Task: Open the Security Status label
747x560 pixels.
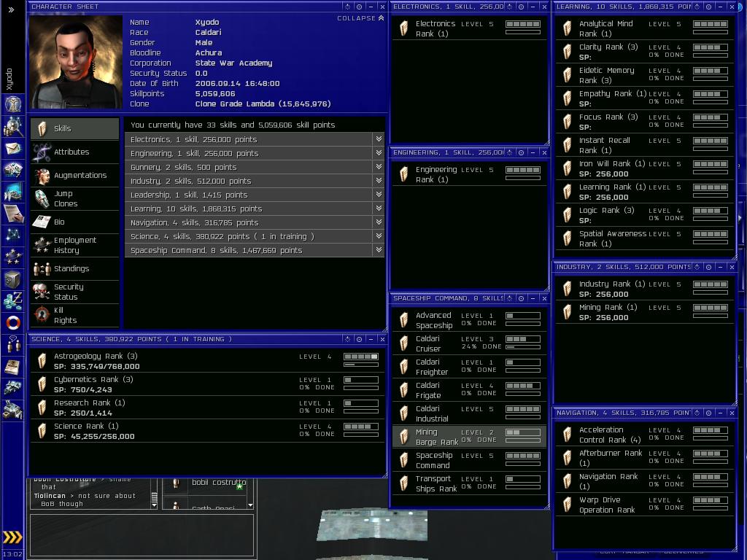Action: point(69,292)
